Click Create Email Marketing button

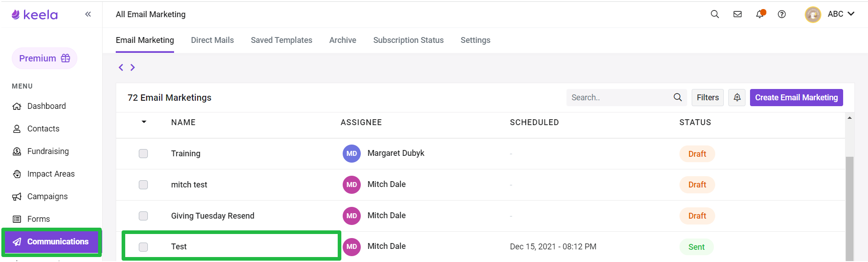tap(796, 98)
